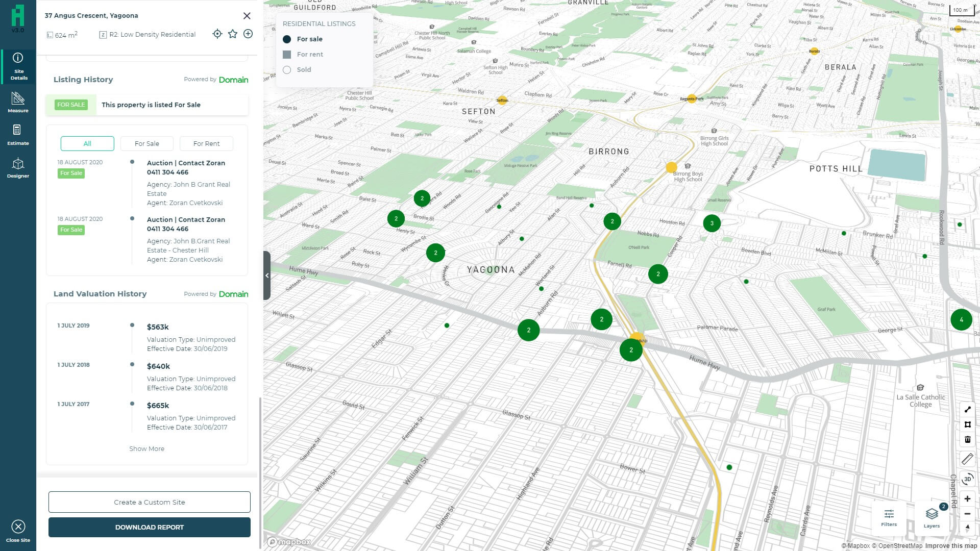This screenshot has width=980, height=551.
Task: Delete drawing with the trash icon
Action: 967,439
